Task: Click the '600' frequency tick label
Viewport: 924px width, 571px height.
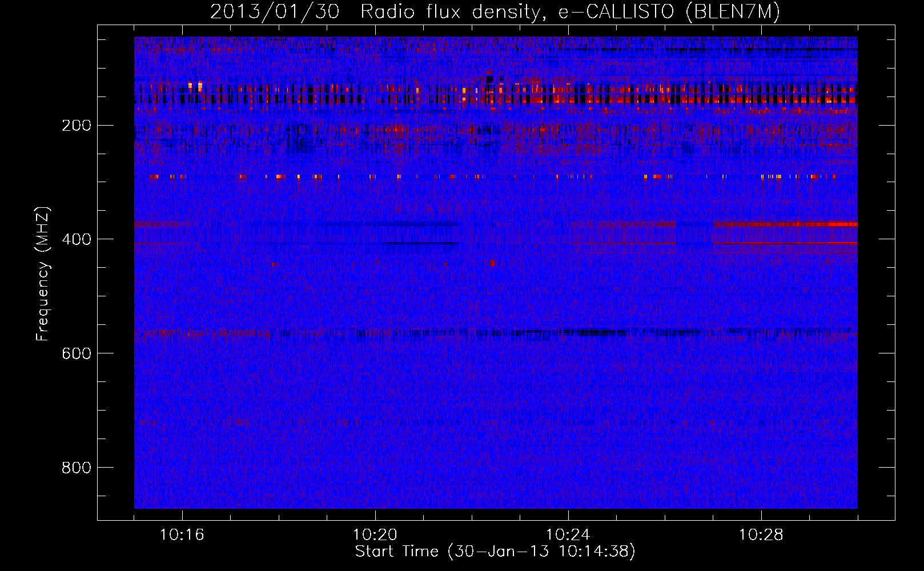Action: click(x=77, y=354)
